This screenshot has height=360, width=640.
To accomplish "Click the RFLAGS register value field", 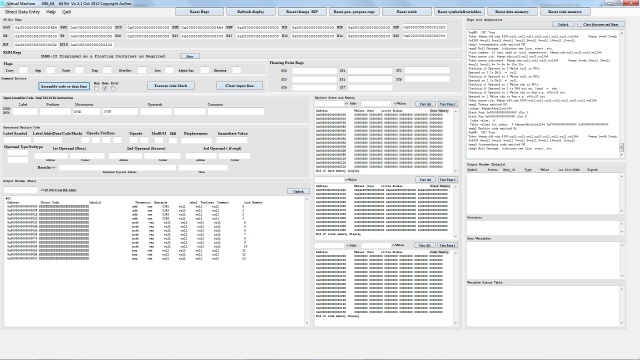I will tap(91, 44).
